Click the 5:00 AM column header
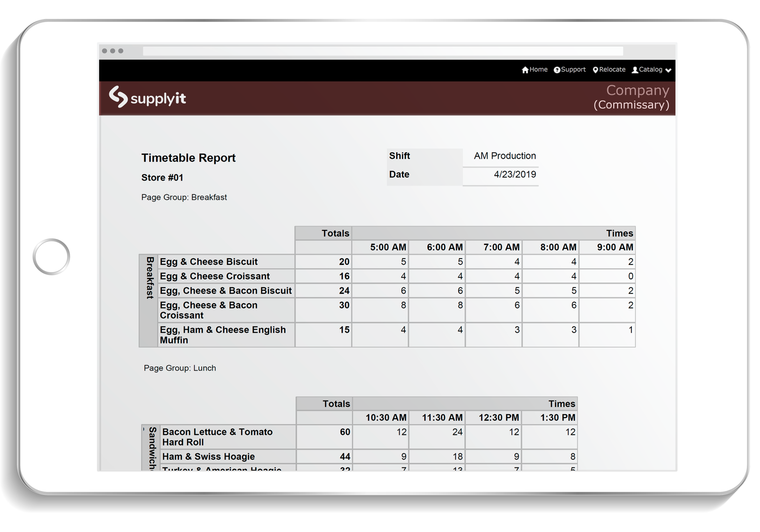 (x=389, y=247)
